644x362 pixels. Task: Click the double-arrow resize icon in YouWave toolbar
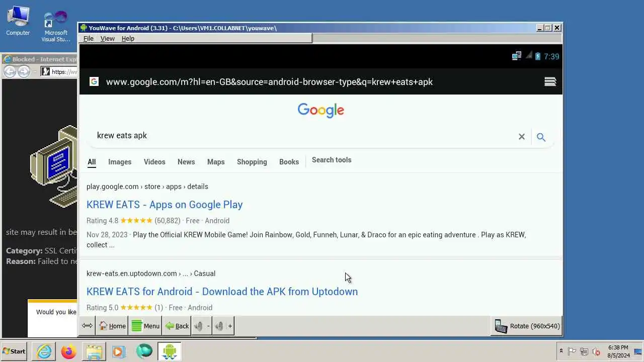tap(87, 326)
